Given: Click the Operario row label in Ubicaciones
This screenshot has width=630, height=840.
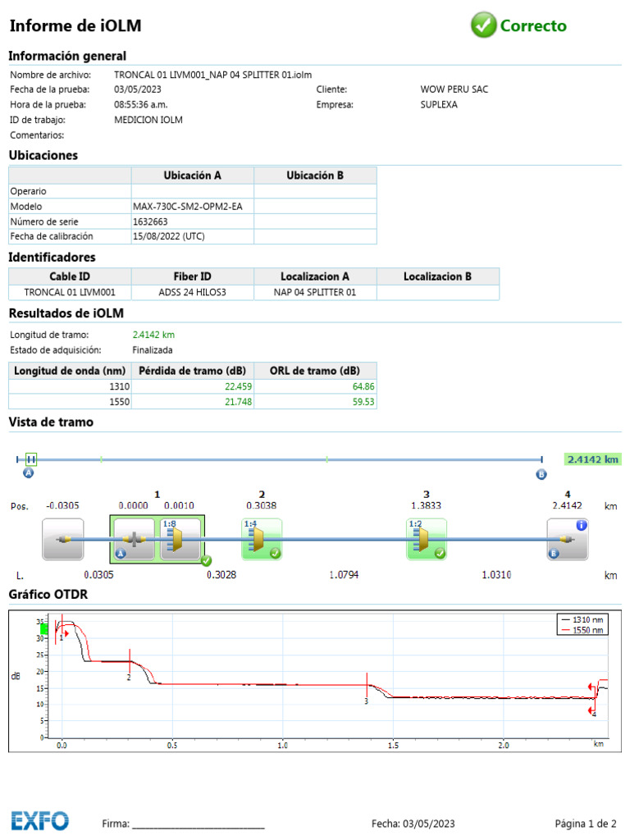Looking at the screenshot, I should [29, 191].
